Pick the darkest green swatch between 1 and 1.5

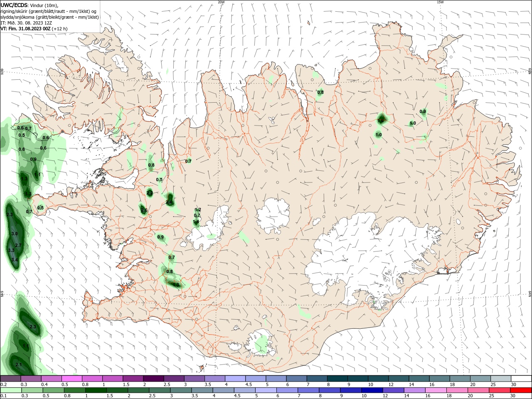[x=96, y=390]
